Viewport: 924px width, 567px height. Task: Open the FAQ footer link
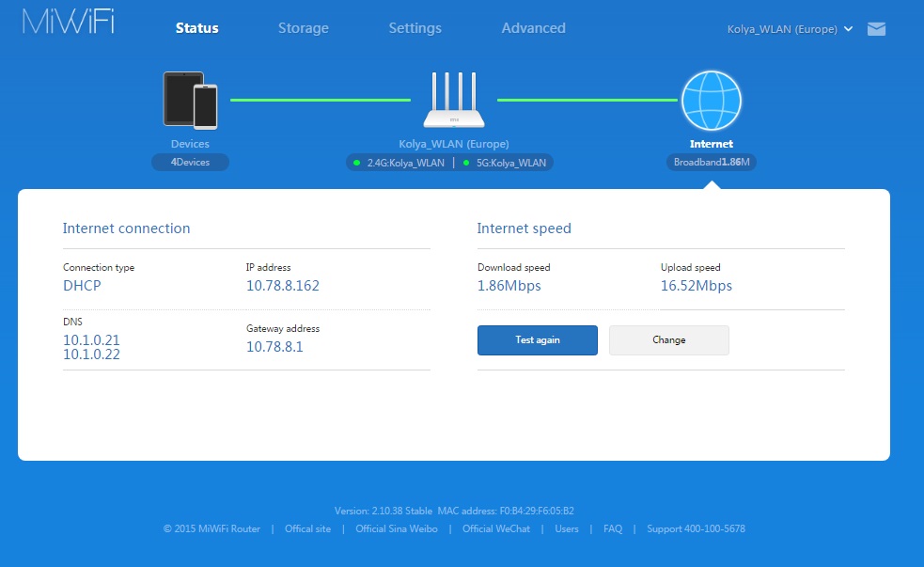pyautogui.click(x=613, y=529)
